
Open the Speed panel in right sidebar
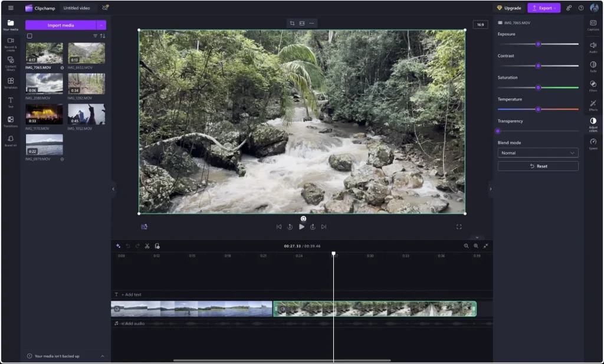point(593,143)
